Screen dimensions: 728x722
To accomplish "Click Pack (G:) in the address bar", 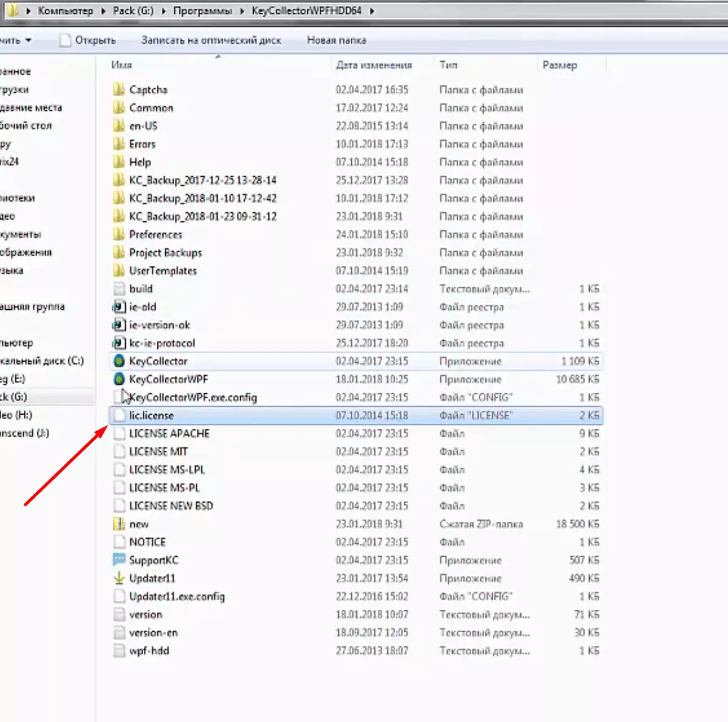I will (134, 11).
